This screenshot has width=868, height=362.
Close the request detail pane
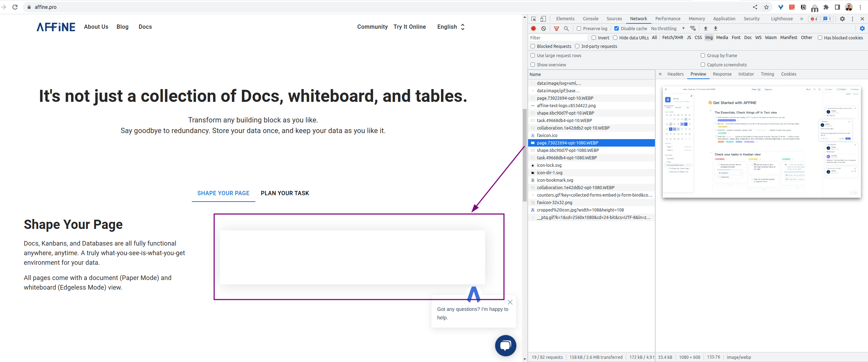[660, 74]
